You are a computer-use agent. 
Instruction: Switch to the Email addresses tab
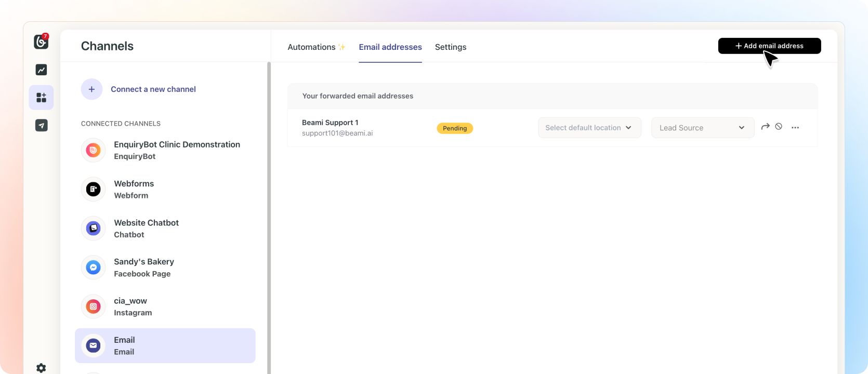tap(390, 47)
